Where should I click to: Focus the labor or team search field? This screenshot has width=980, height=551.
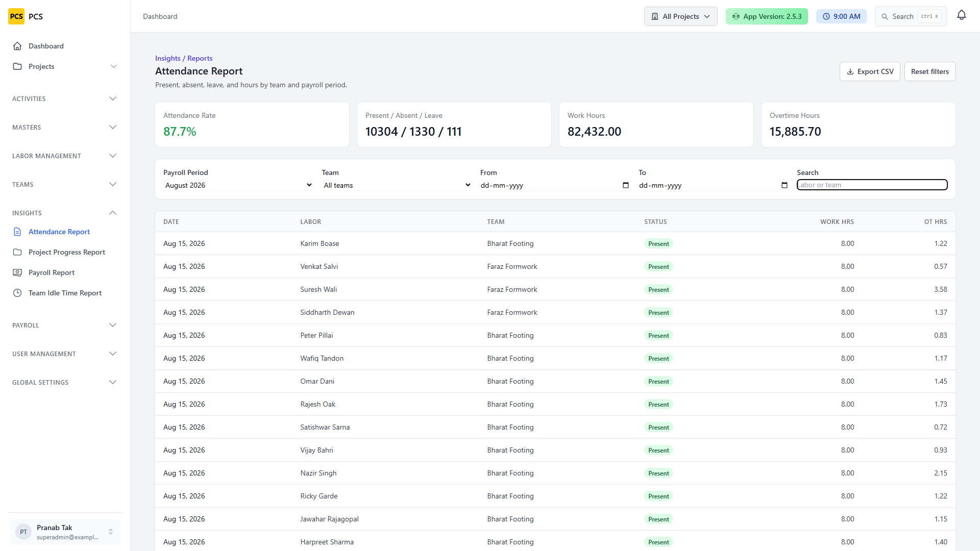[x=872, y=185]
